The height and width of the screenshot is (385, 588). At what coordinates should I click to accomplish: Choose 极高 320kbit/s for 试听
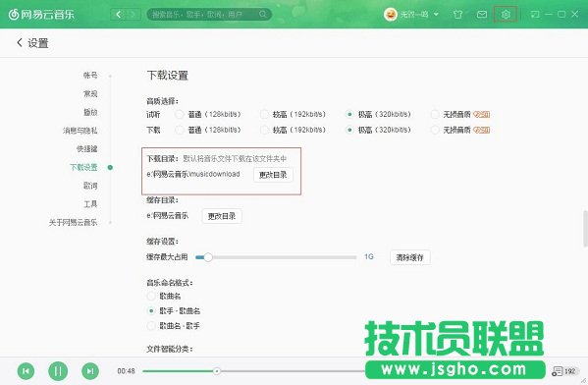pyautogui.click(x=349, y=114)
